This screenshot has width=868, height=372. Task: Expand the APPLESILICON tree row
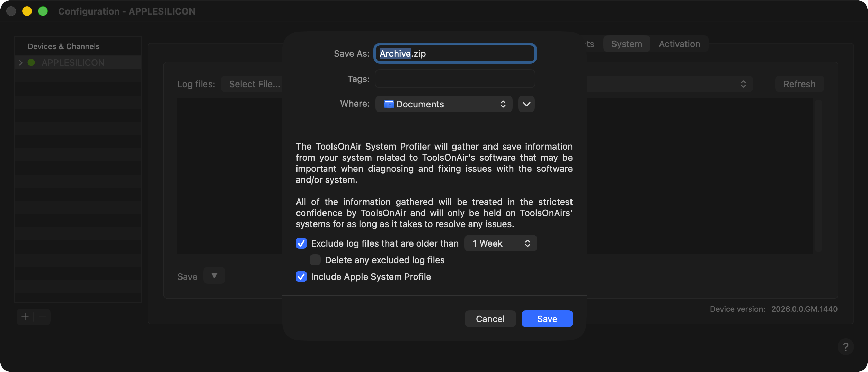20,63
